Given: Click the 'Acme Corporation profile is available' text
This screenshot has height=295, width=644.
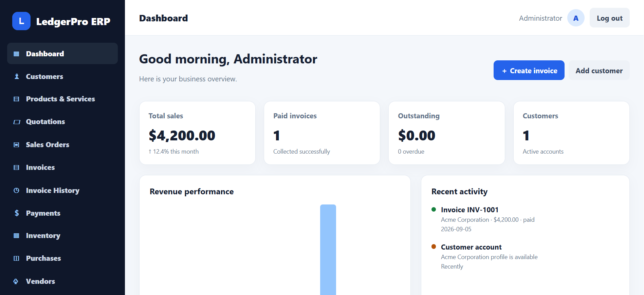Looking at the screenshot, I should click(489, 257).
